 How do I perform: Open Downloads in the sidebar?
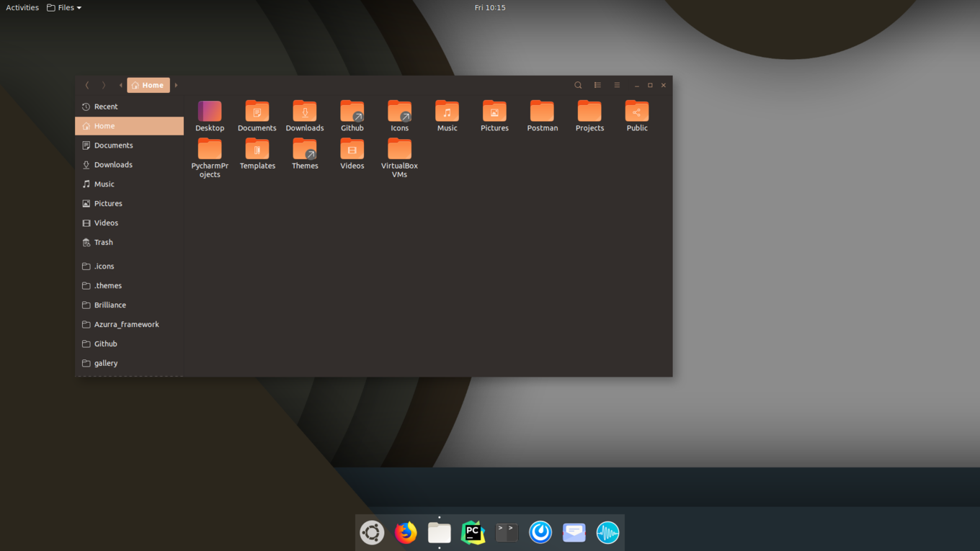pos(130,165)
